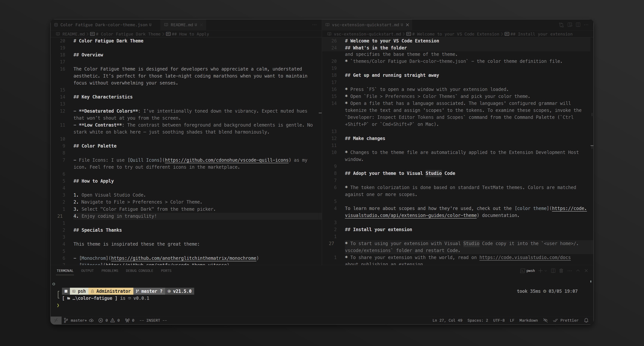Viewport: 644px width, 346px height.
Task: Kill the pwsh terminal with trash icon
Action: 561,271
